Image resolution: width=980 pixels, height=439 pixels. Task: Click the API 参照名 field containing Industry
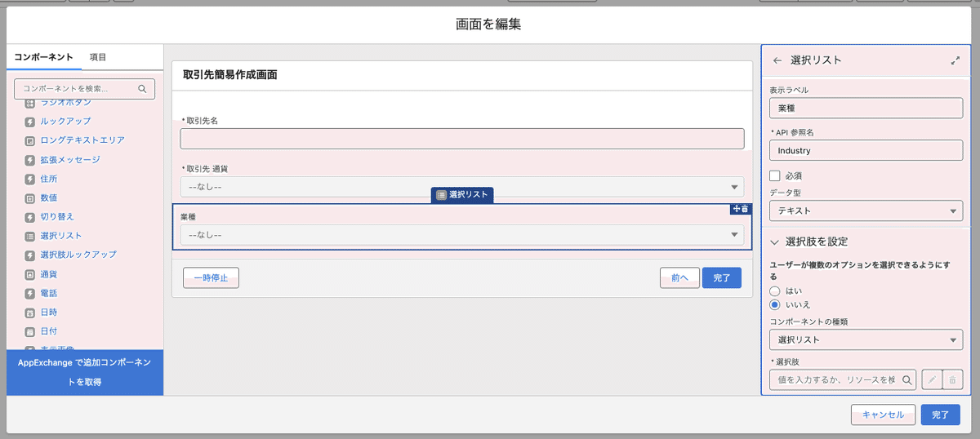pos(866,151)
